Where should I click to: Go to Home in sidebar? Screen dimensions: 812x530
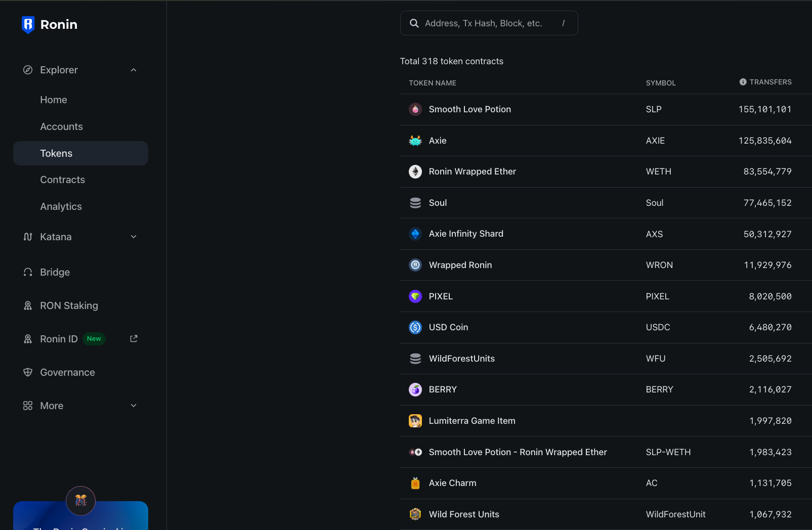(x=54, y=100)
